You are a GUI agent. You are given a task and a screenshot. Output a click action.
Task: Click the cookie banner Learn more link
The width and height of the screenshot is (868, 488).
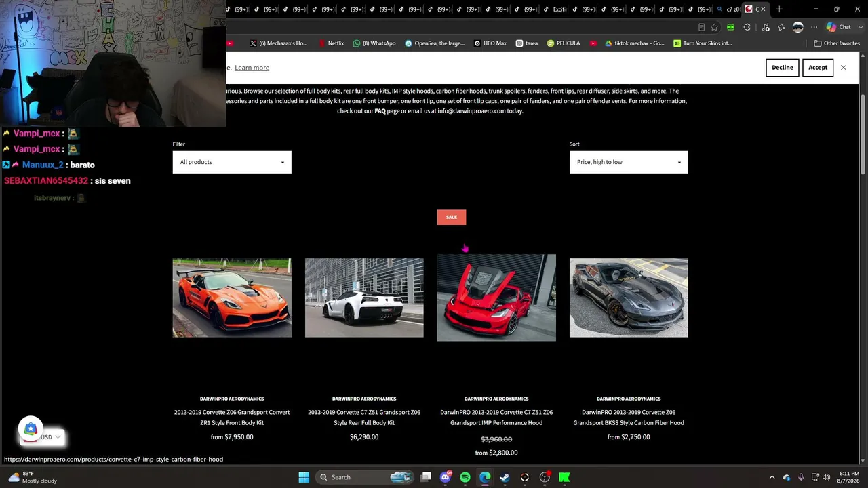pyautogui.click(x=252, y=68)
